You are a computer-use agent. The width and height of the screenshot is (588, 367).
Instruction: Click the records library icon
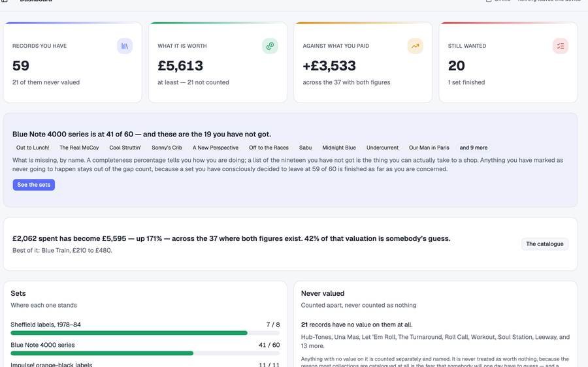125,46
